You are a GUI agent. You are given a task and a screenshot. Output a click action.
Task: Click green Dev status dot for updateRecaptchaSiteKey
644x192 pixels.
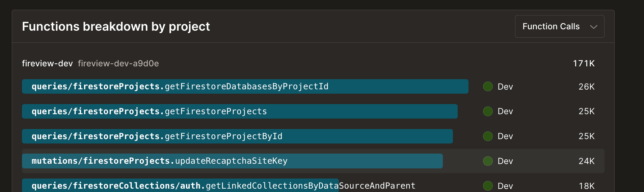(488, 161)
